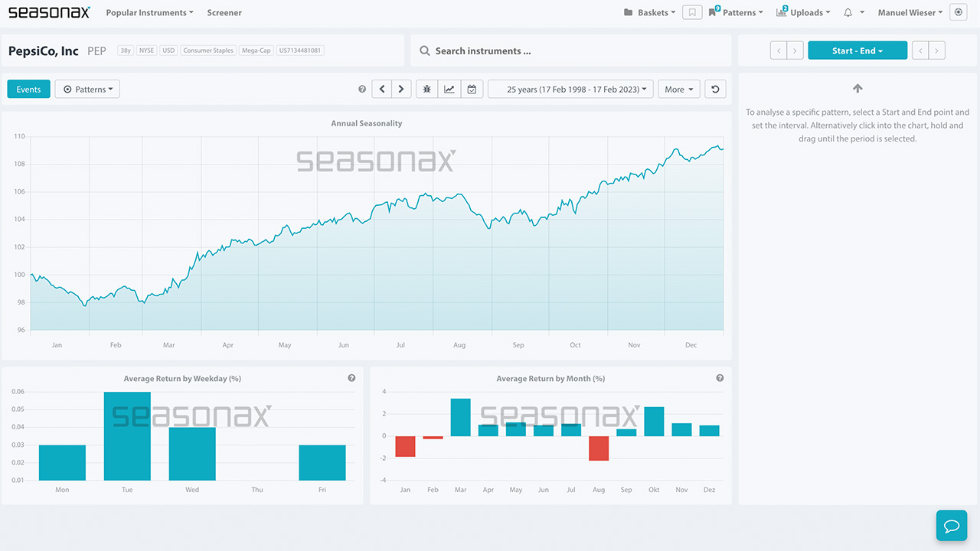Open the More dropdown menu
The height and width of the screenshot is (551, 980).
[x=678, y=89]
